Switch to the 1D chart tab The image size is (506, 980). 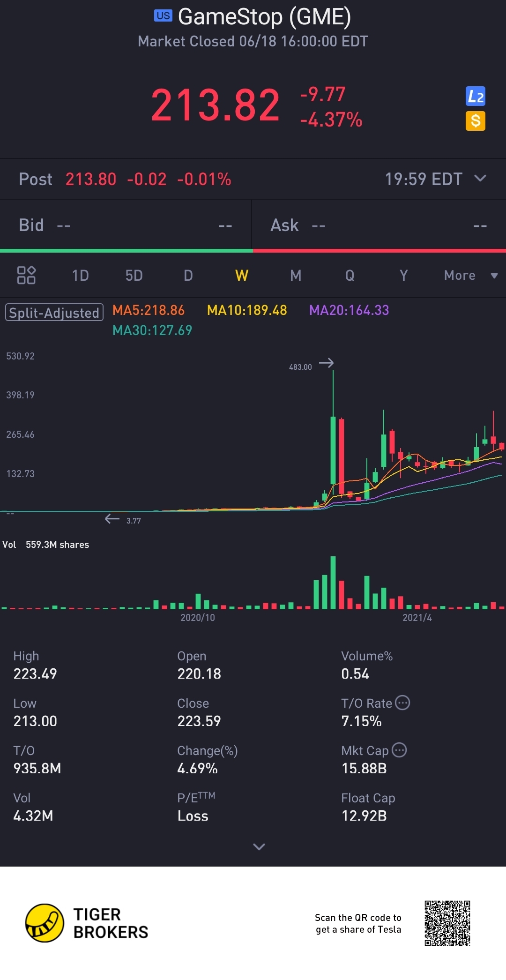tap(80, 275)
